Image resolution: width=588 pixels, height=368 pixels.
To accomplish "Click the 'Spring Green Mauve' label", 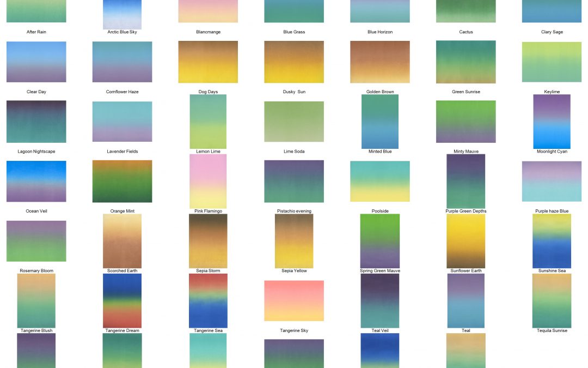I will click(x=380, y=271).
